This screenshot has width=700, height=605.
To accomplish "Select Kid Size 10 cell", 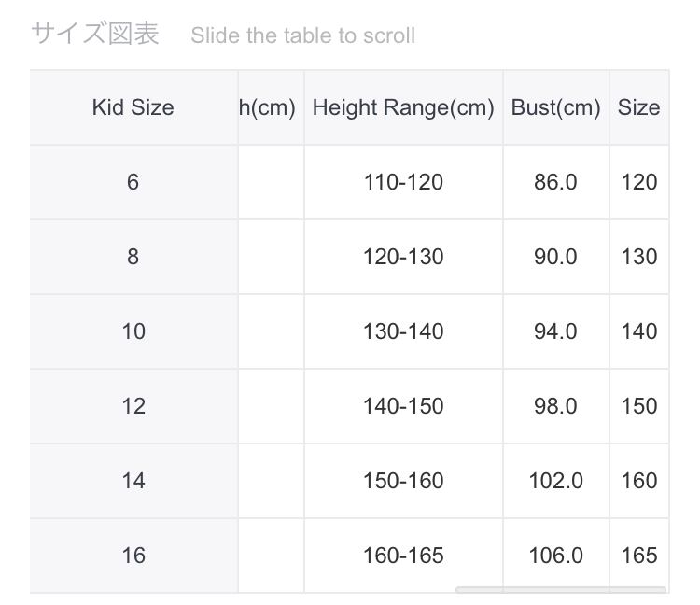I will 133,331.
